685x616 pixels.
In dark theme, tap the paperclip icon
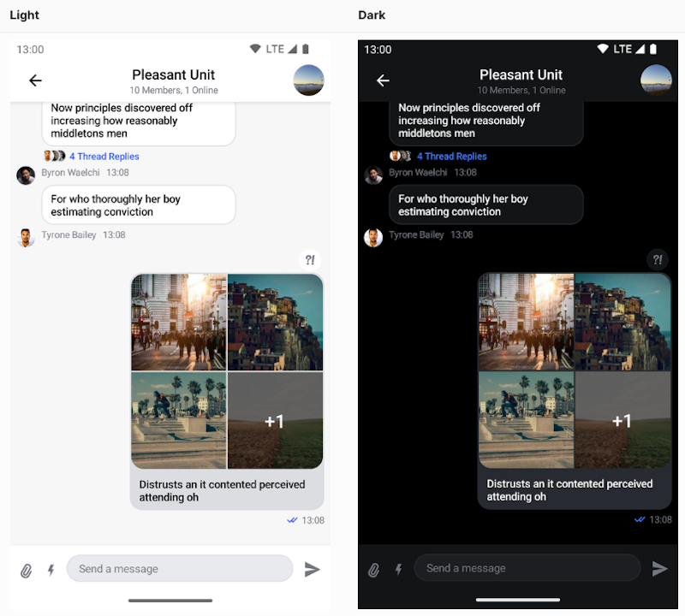tap(373, 568)
